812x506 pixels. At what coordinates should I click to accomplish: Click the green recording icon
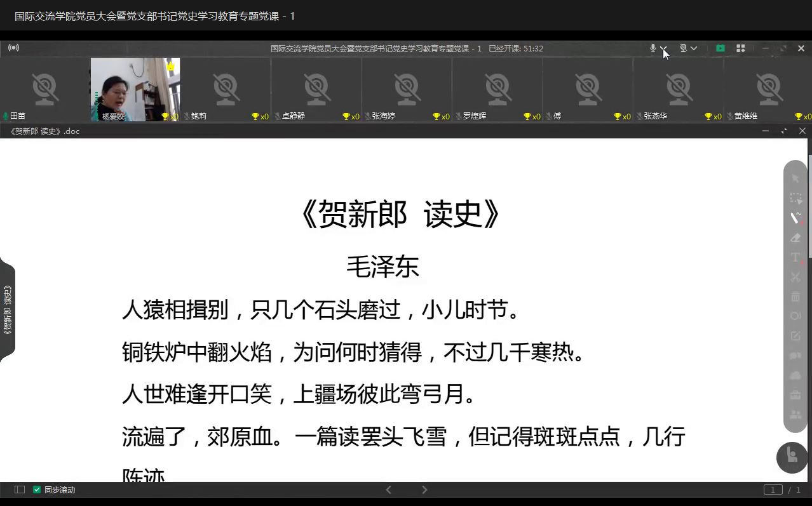click(x=720, y=48)
